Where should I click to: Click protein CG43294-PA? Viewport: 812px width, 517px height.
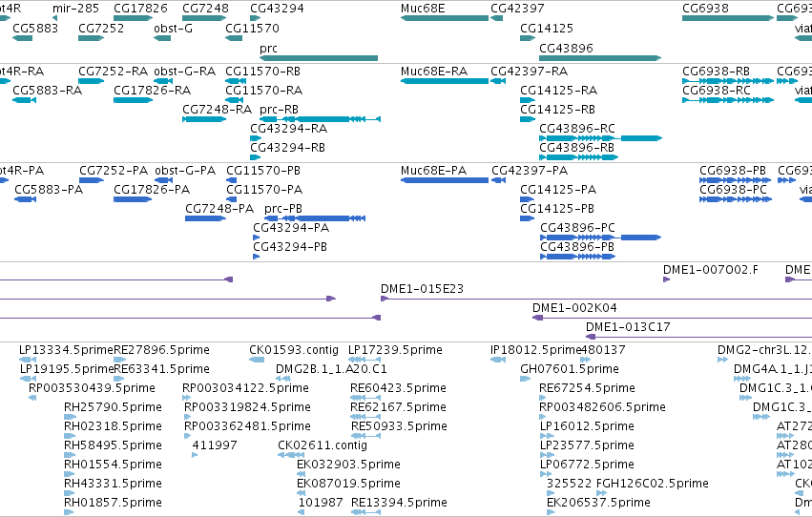click(257, 238)
